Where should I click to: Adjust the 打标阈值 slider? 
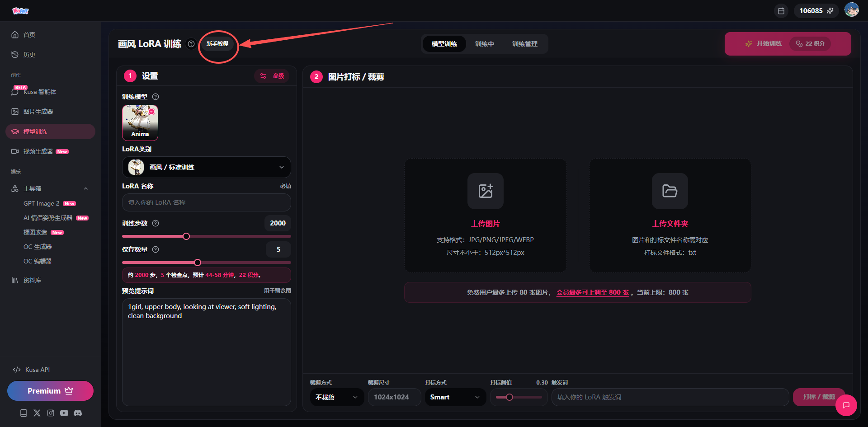pyautogui.click(x=509, y=397)
